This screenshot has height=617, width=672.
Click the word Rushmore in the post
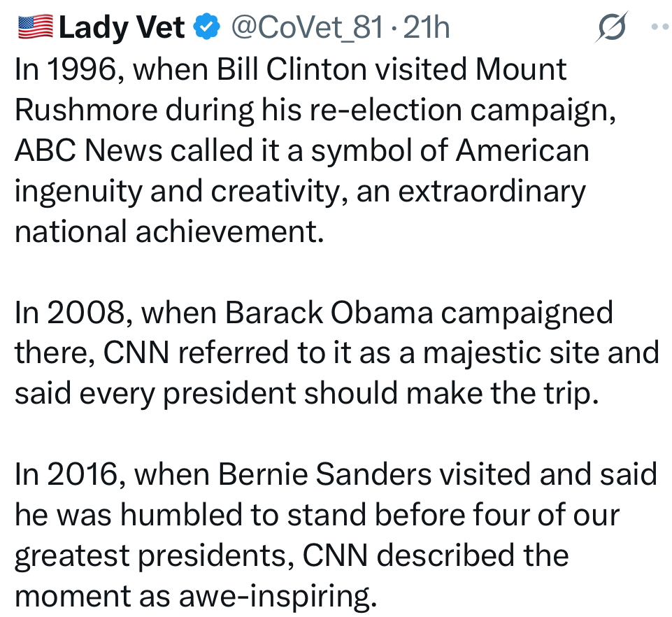[x=83, y=110]
